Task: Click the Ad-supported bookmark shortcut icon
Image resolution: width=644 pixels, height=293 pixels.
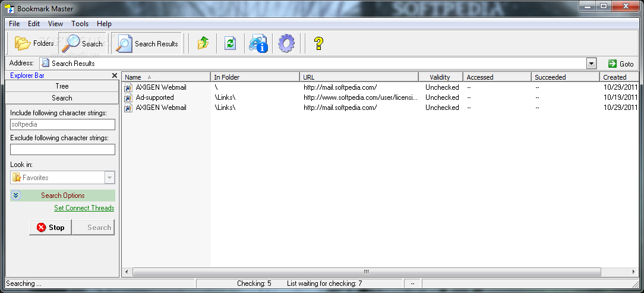Action: [128, 97]
